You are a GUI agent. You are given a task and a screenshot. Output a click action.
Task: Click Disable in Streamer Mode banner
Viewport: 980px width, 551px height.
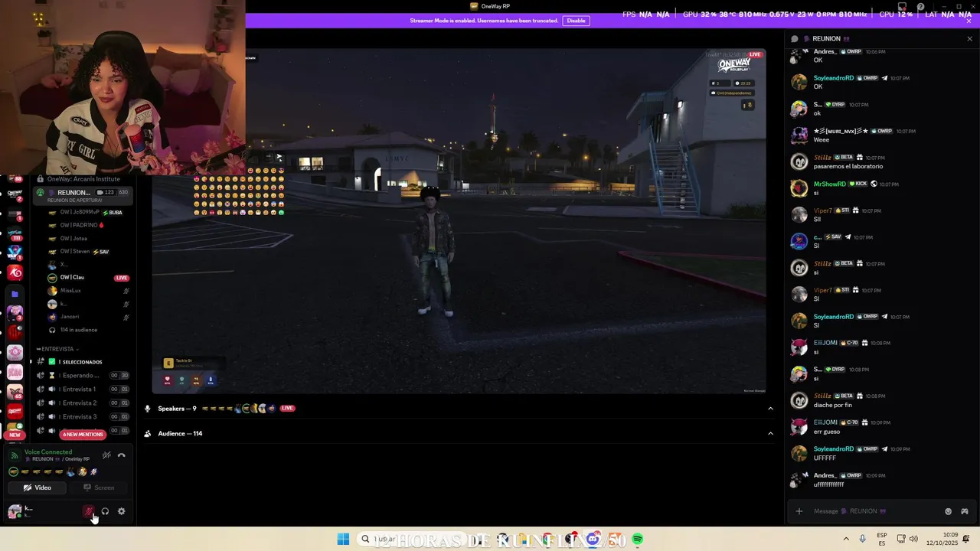[x=576, y=21]
